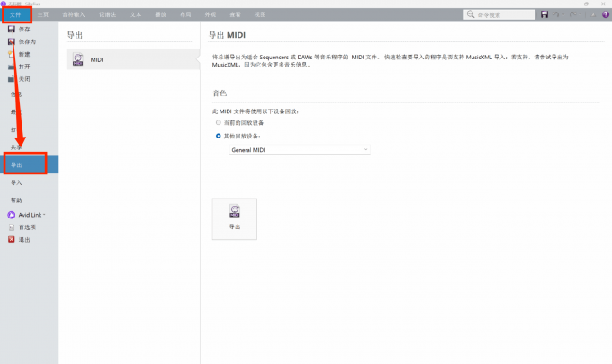Screen dimensions: 612x364
Task: Click the 保存为 (Save As) icon
Action: (x=12, y=41)
